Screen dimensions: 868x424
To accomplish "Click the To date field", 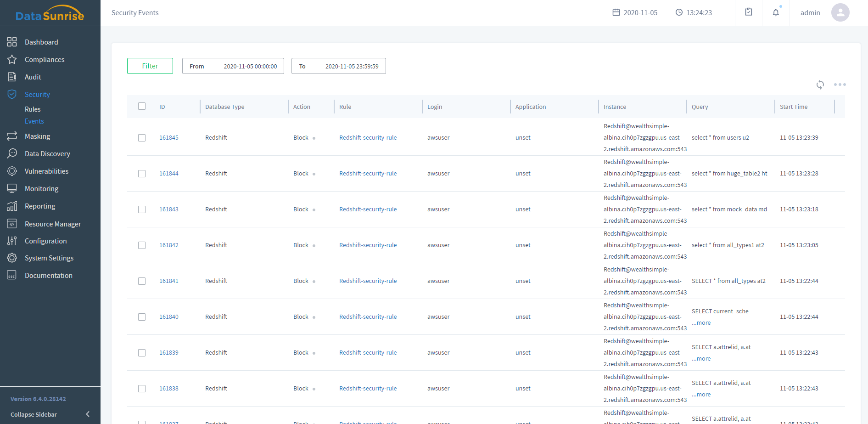I will point(338,66).
